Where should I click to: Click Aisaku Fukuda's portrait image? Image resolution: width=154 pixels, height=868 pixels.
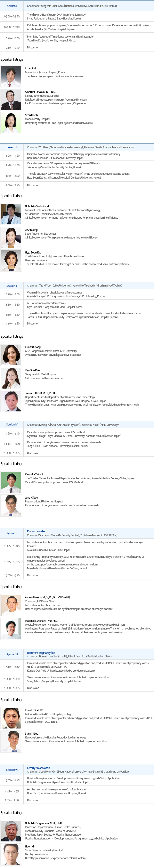[x=11, y=605]
